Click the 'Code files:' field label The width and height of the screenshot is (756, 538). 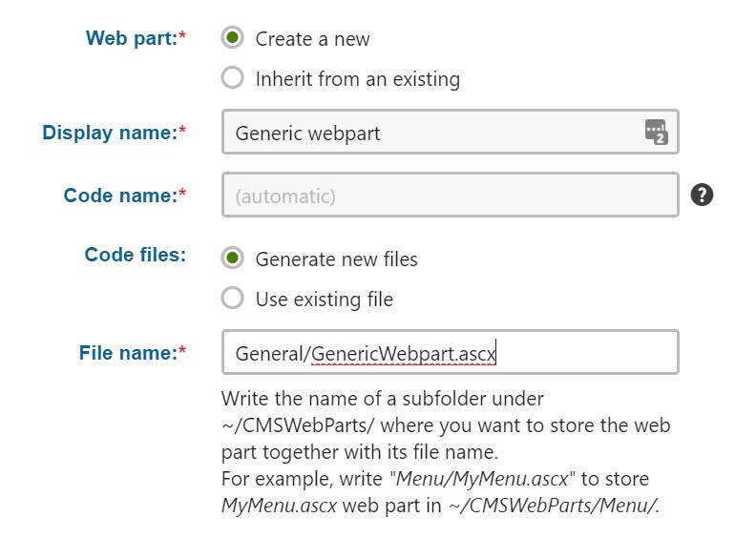136,255
